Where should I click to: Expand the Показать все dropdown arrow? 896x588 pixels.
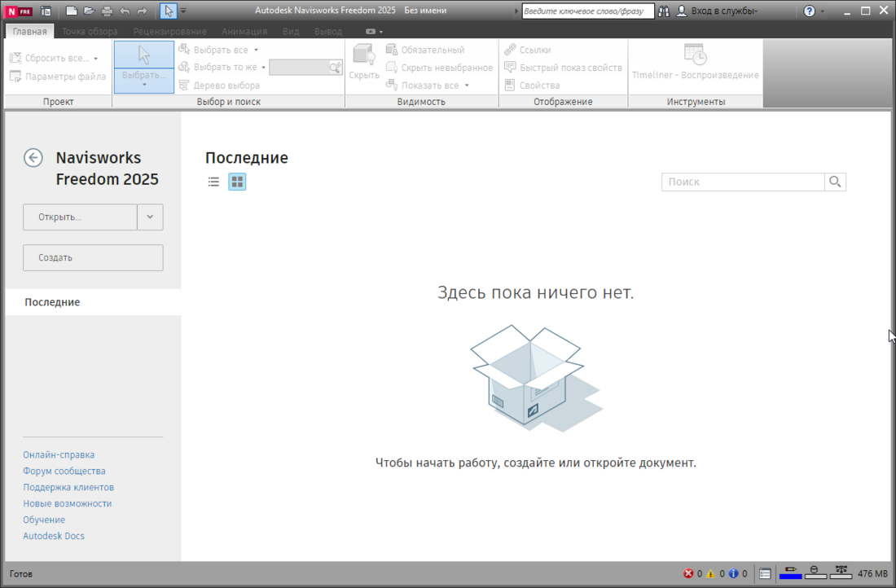[467, 86]
